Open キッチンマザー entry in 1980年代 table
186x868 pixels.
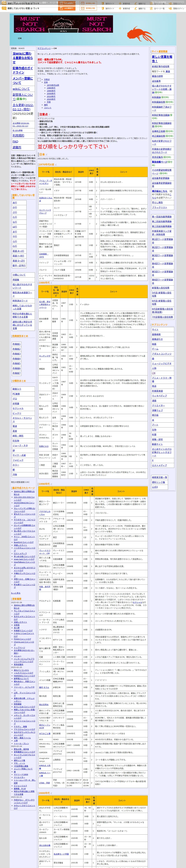click(45, 357)
